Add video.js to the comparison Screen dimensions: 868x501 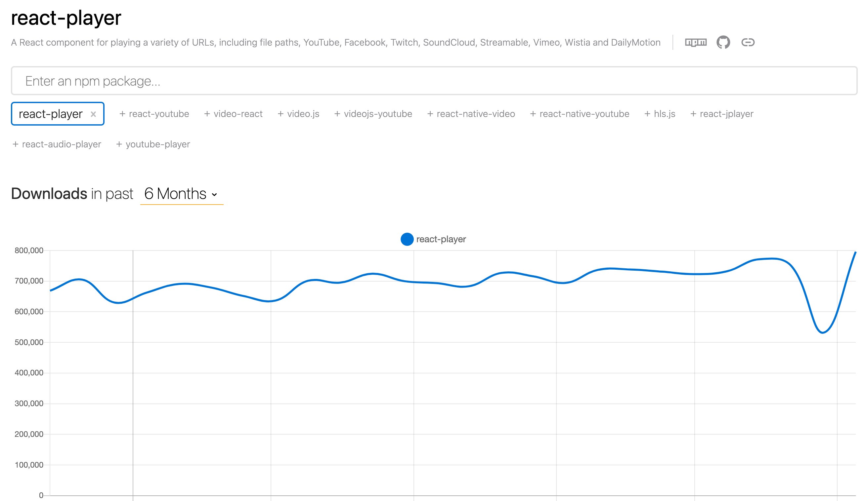pyautogui.click(x=298, y=114)
